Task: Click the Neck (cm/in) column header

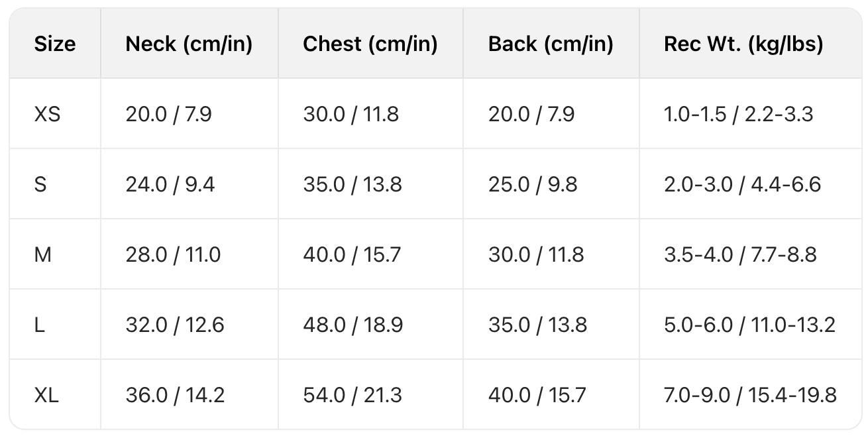Action: (x=189, y=44)
